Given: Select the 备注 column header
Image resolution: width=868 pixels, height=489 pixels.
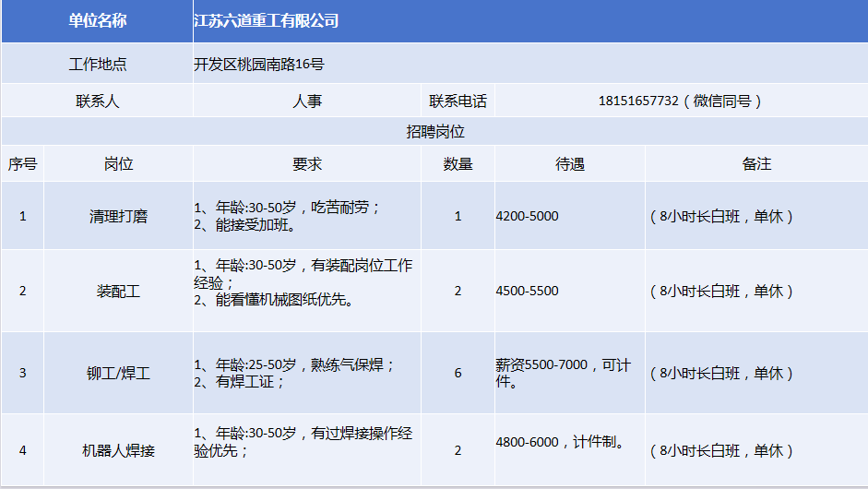Looking at the screenshot, I should (756, 164).
